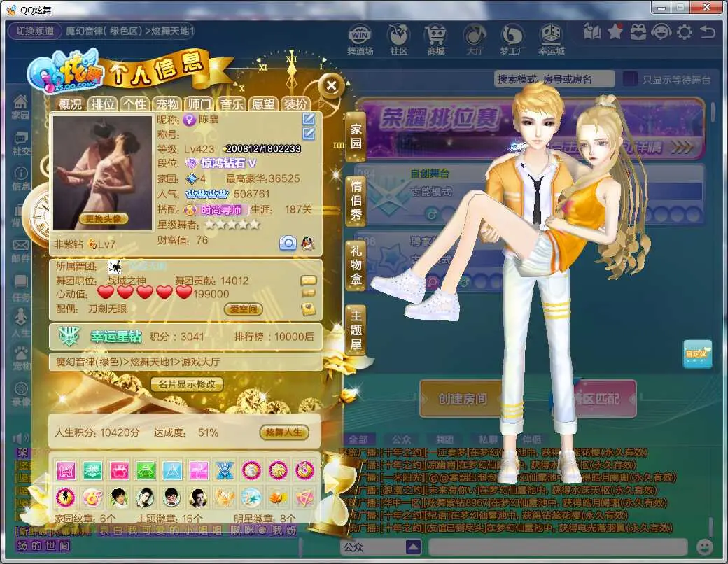
Task: Edit title with pencil icon beside 称号
Action: click(309, 134)
